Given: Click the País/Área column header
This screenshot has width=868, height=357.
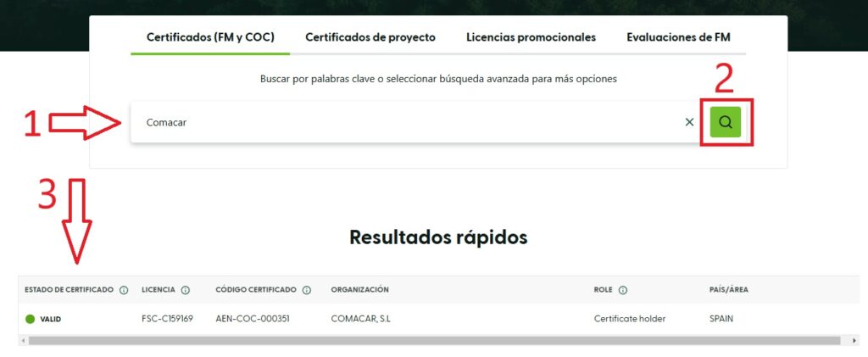Looking at the screenshot, I should pyautogui.click(x=728, y=290).
